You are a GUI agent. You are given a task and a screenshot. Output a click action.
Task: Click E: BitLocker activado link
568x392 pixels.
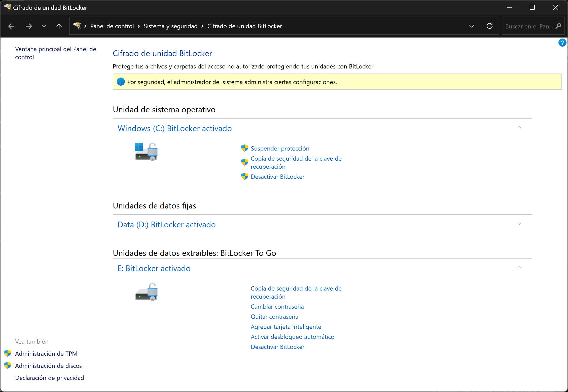click(x=154, y=268)
